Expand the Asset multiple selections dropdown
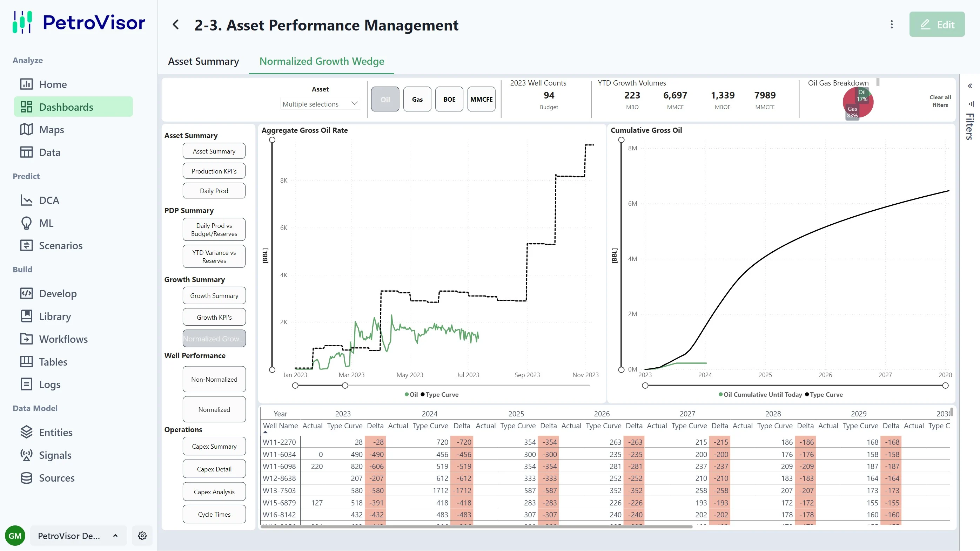980x551 pixels. [320, 104]
